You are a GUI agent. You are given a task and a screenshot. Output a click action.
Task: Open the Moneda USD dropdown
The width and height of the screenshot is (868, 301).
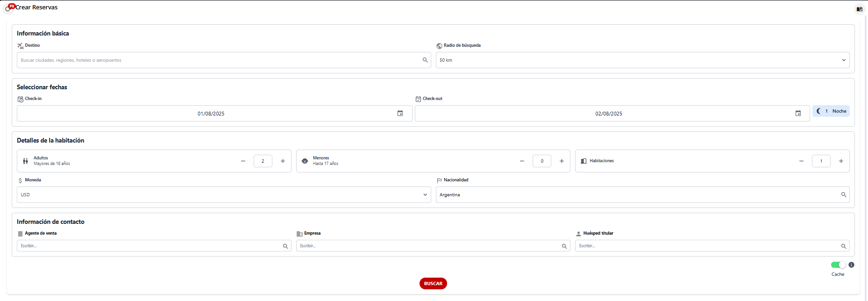(425, 194)
